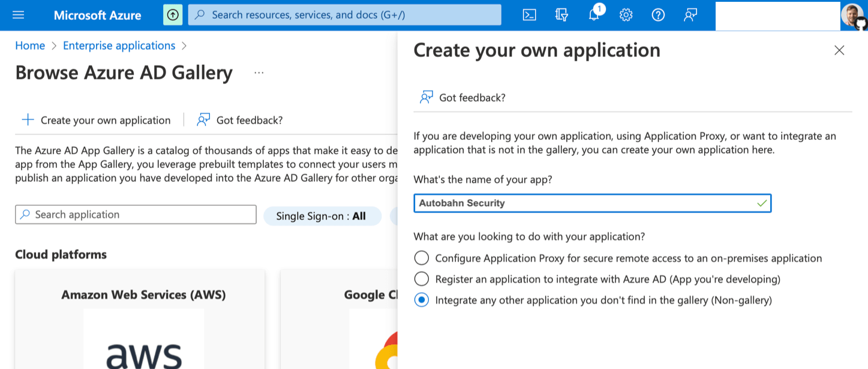This screenshot has height=369, width=868.
Task: Click Got feedback? in the side panel
Action: pos(473,97)
